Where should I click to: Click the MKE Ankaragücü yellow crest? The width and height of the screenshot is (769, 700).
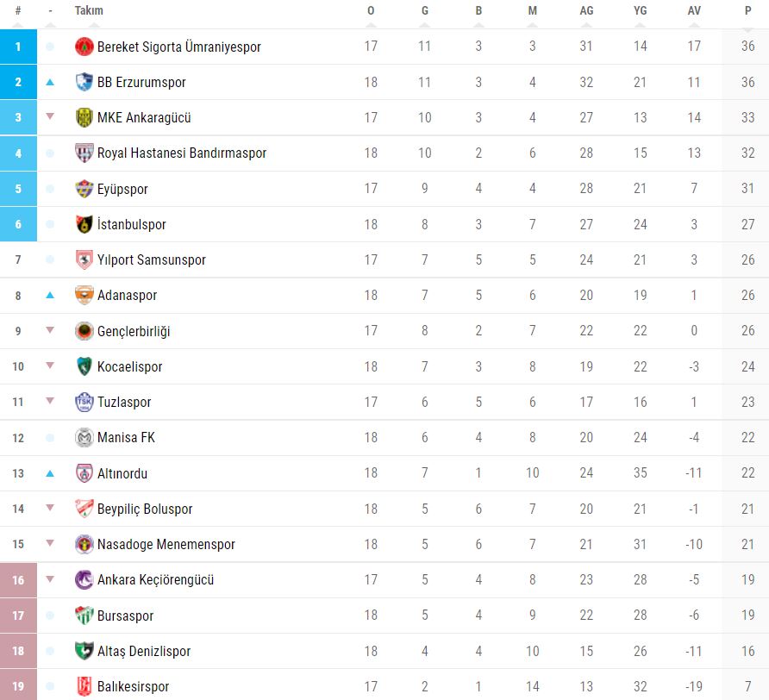tap(84, 117)
